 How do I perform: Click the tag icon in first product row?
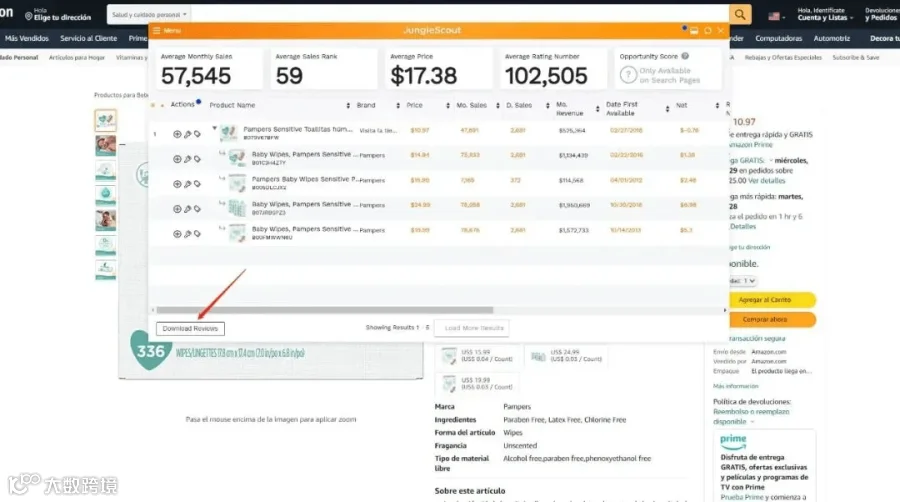tap(197, 134)
